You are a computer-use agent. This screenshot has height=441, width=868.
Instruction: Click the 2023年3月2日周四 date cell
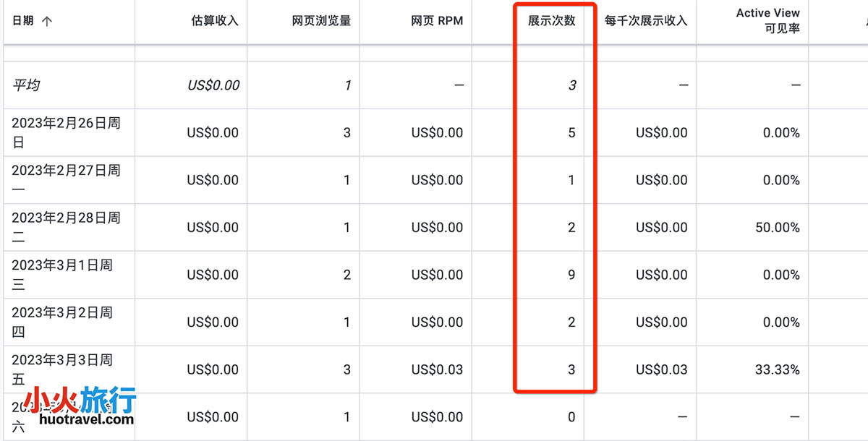62,322
